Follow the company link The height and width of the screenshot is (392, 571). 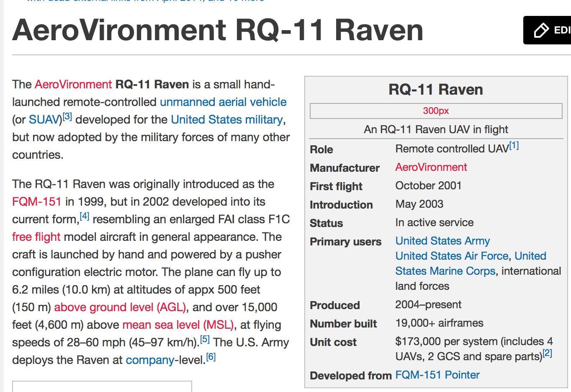click(x=150, y=360)
